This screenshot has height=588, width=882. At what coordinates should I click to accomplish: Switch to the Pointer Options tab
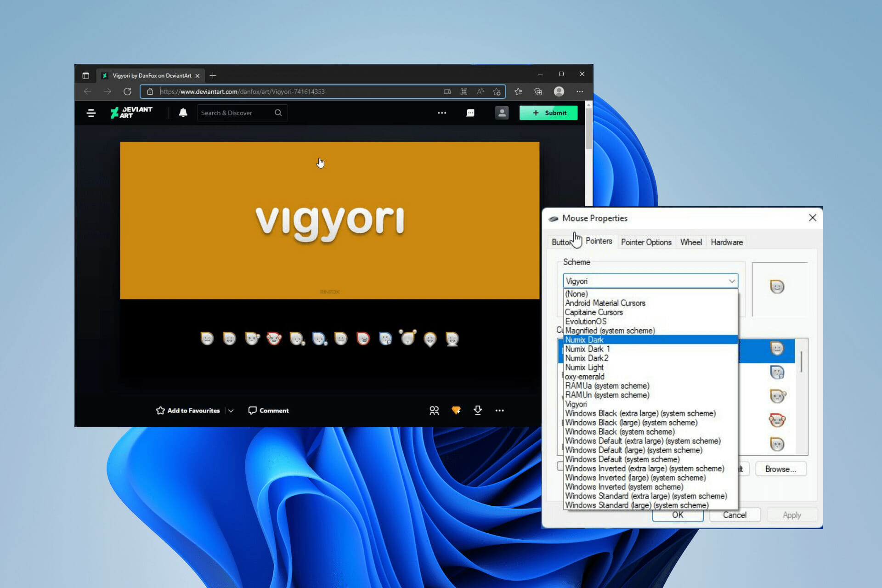click(646, 242)
